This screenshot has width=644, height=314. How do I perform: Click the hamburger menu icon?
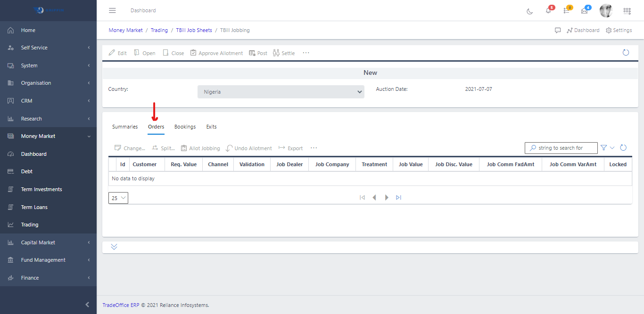tap(112, 10)
